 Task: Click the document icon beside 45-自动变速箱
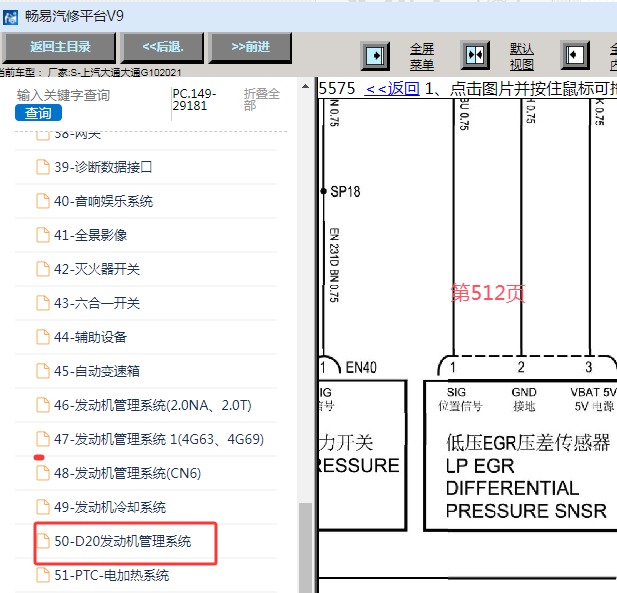click(x=42, y=371)
